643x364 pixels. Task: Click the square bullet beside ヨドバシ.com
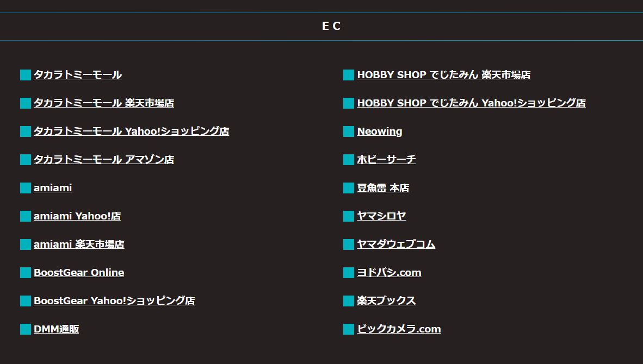pos(349,273)
